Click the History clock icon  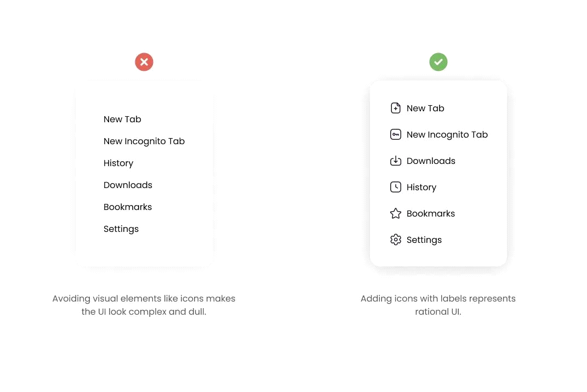tap(395, 187)
